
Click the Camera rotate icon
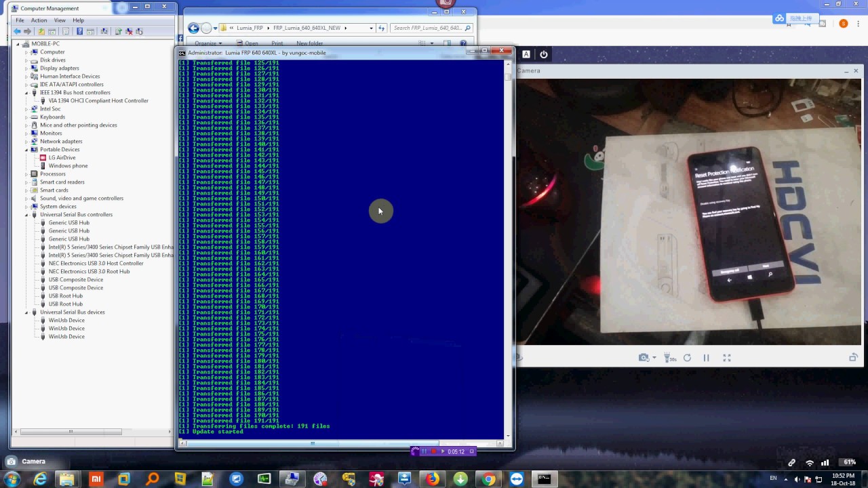pyautogui.click(x=687, y=358)
